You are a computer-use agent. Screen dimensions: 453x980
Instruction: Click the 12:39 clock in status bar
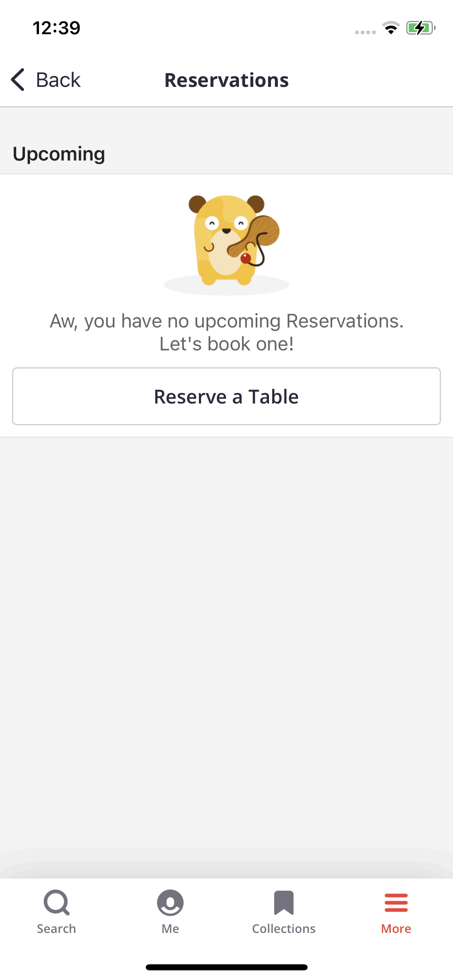click(56, 28)
